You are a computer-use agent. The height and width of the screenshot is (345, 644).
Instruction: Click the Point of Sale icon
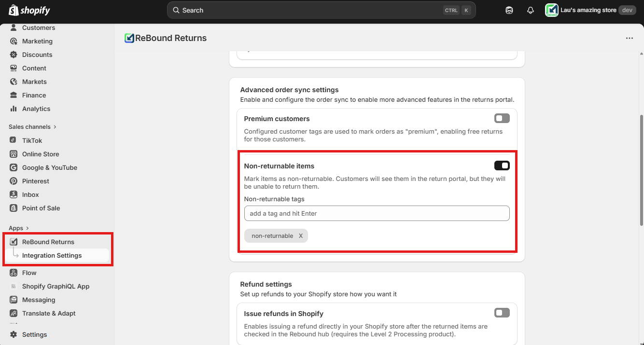tap(14, 208)
